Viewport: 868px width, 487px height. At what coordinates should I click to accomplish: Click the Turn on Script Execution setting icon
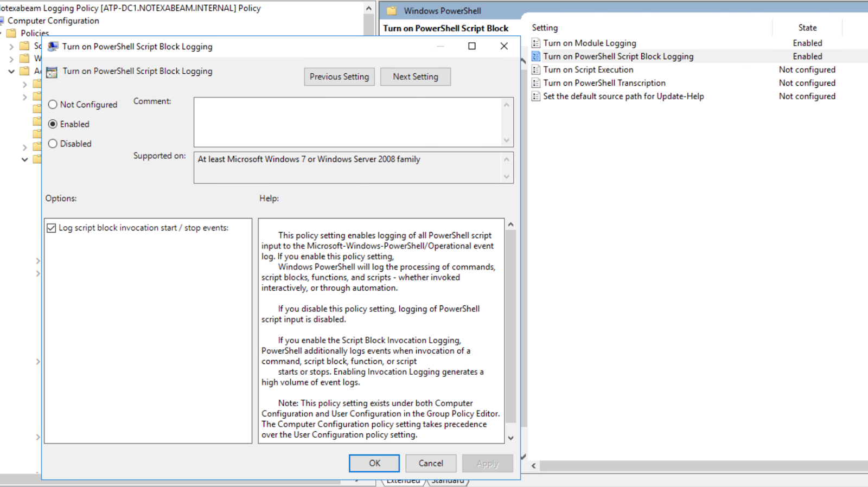pyautogui.click(x=536, y=69)
